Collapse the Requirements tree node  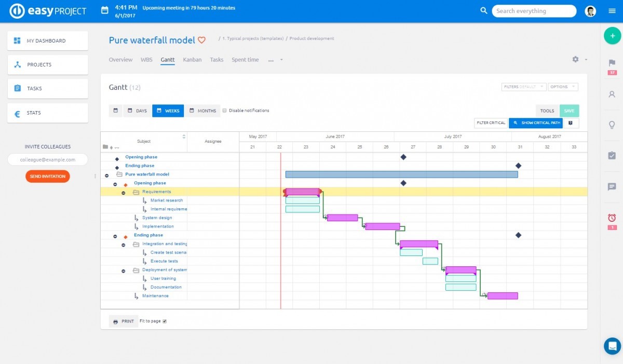[123, 191]
